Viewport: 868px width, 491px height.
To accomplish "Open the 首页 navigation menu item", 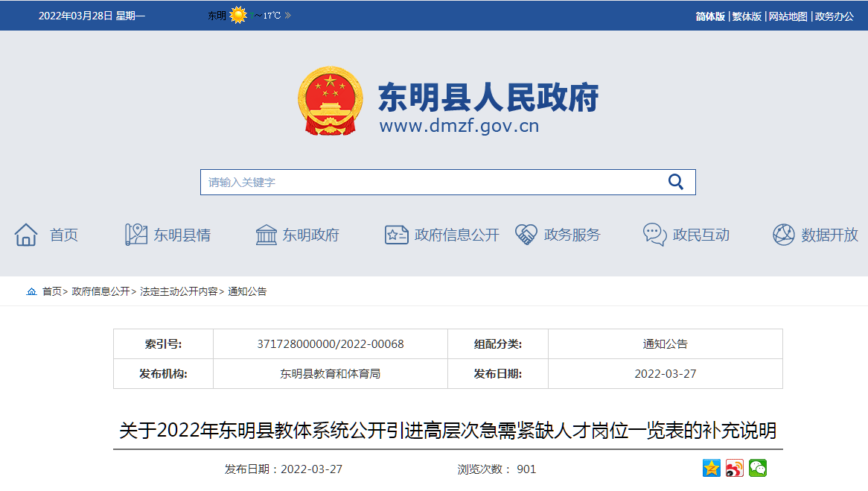I will click(64, 235).
